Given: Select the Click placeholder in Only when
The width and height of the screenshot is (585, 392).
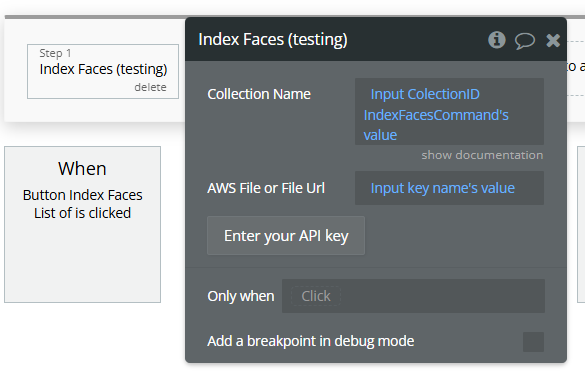Looking at the screenshot, I should tap(316, 296).
